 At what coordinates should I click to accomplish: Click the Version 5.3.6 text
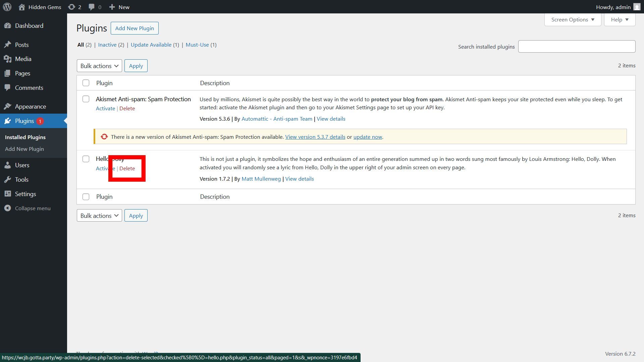pyautogui.click(x=215, y=119)
